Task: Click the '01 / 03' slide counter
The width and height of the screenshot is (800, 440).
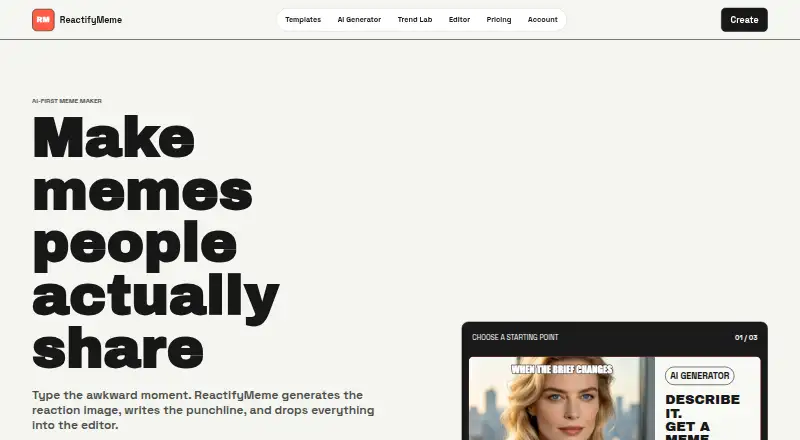Action: pyautogui.click(x=746, y=337)
